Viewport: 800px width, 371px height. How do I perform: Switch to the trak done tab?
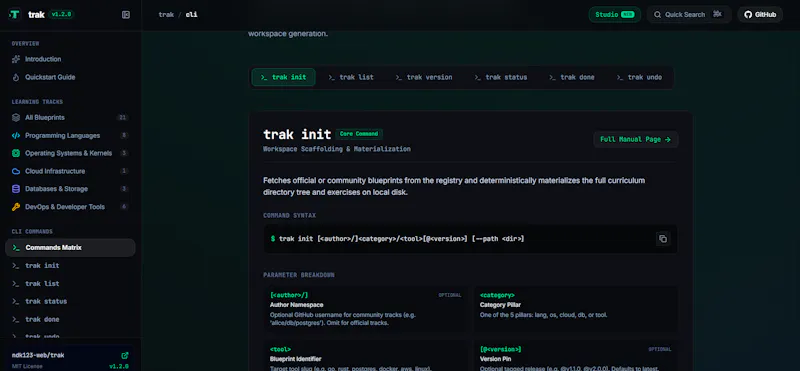(572, 78)
